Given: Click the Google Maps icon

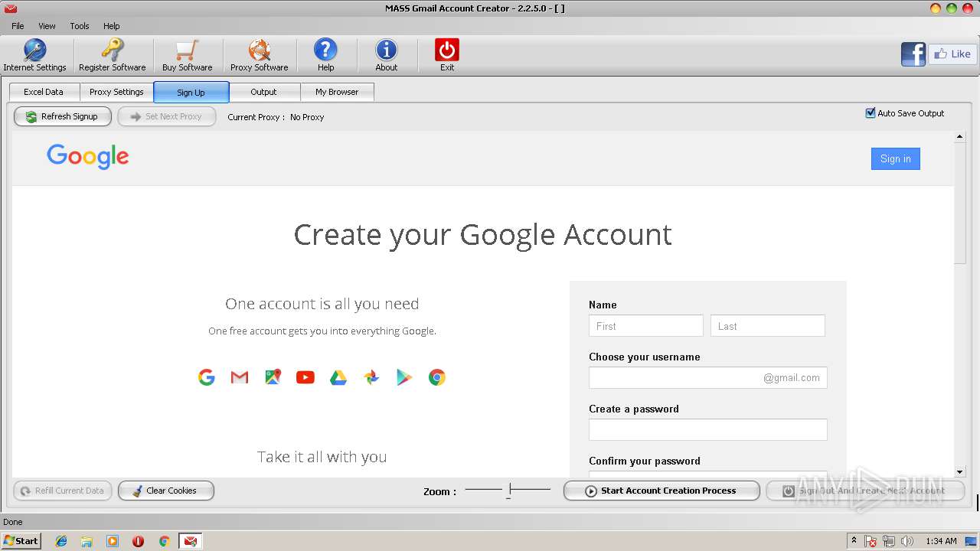Looking at the screenshot, I should coord(273,377).
